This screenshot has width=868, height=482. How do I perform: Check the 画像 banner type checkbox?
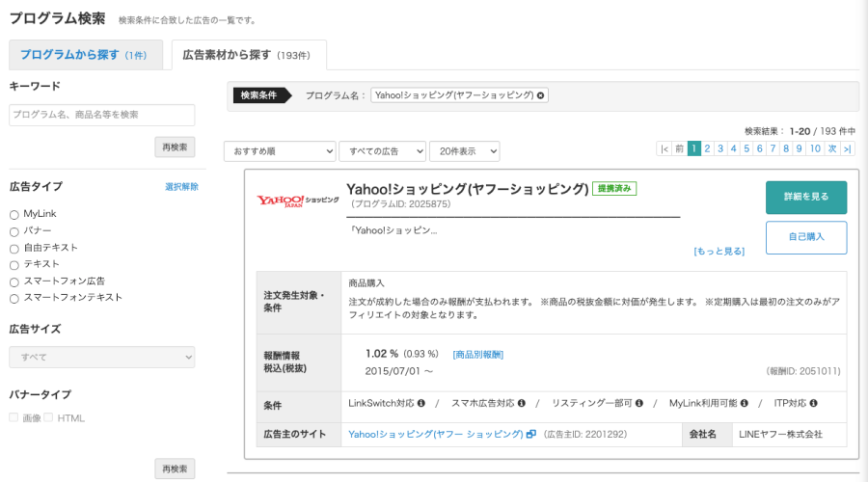click(x=14, y=417)
